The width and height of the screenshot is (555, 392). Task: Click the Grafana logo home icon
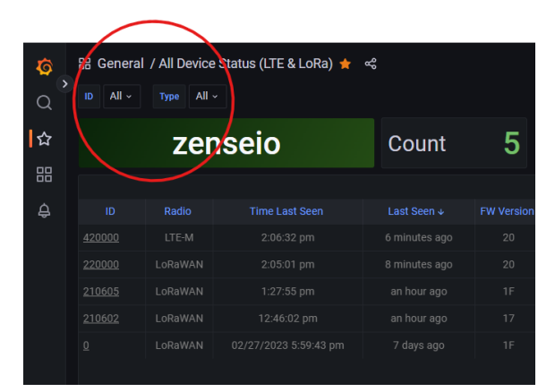(x=44, y=67)
